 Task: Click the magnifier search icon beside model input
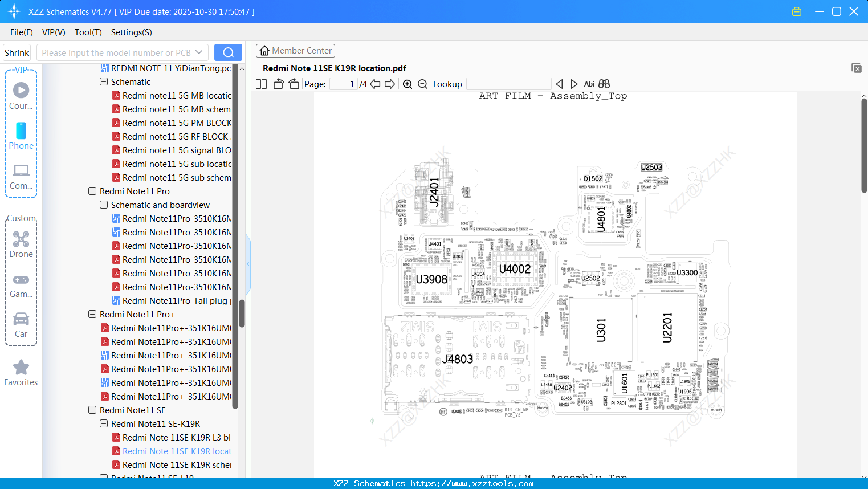(x=228, y=52)
